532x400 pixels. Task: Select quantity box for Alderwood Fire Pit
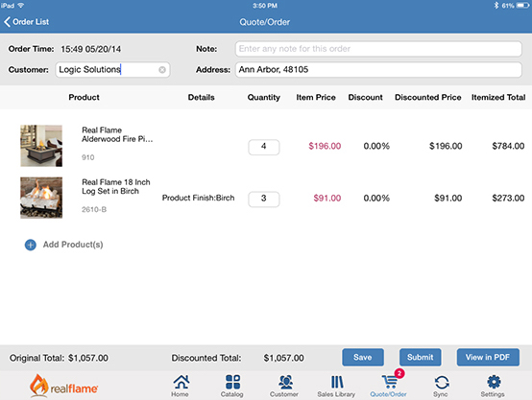[x=264, y=147]
